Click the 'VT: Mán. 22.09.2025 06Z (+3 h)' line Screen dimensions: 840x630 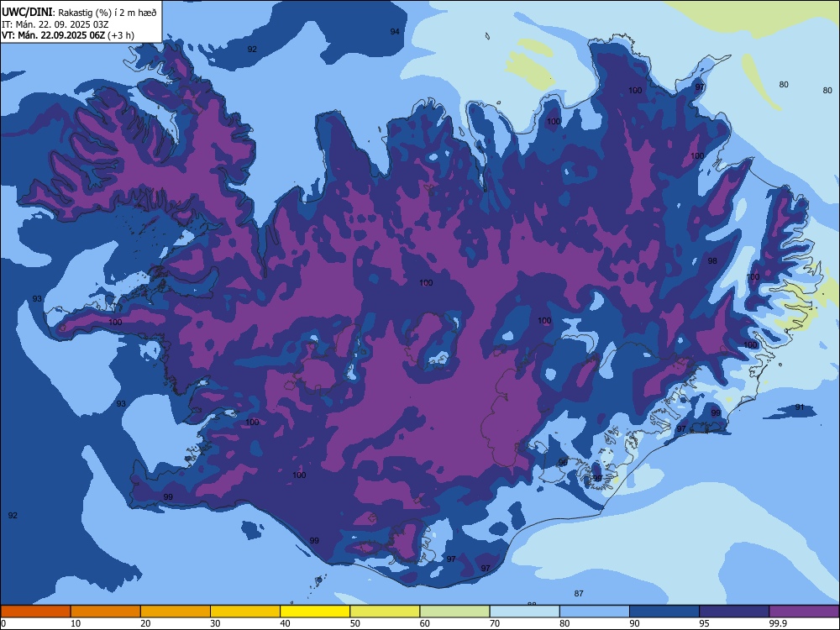click(x=68, y=35)
